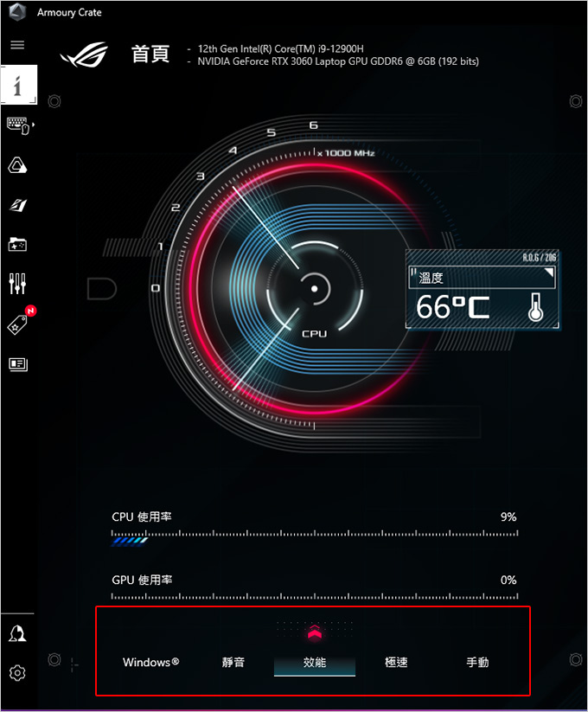Image resolution: width=588 pixels, height=712 pixels.
Task: Switch to Windows® operating mode
Action: [150, 662]
